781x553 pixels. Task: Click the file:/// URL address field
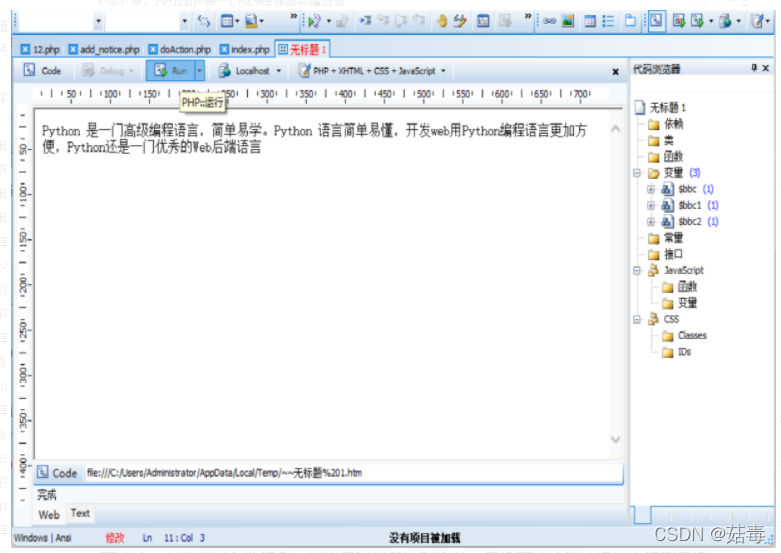[353, 473]
